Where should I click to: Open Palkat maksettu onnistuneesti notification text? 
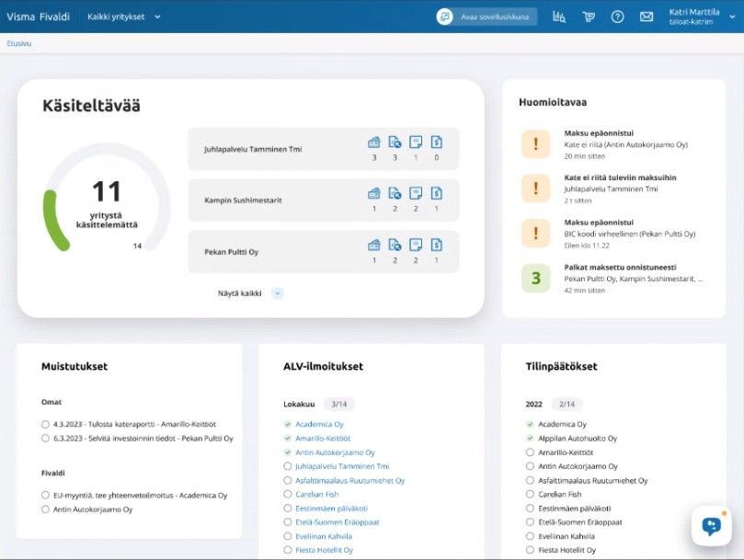click(620, 268)
